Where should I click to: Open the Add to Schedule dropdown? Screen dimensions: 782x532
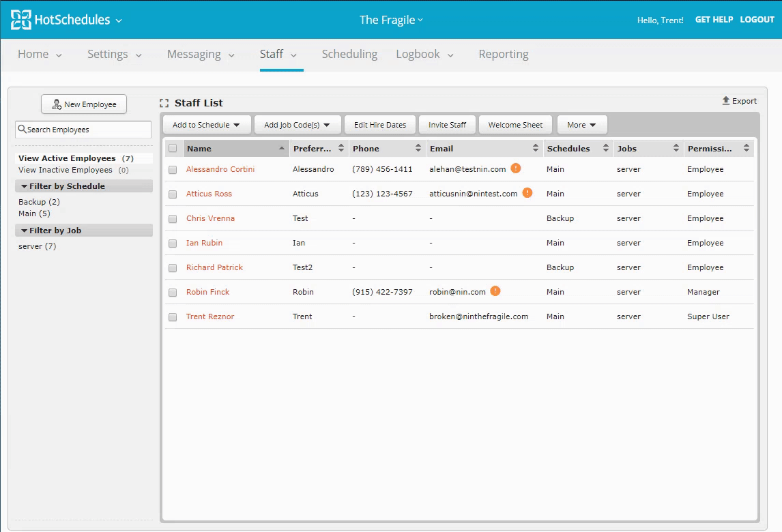(207, 125)
